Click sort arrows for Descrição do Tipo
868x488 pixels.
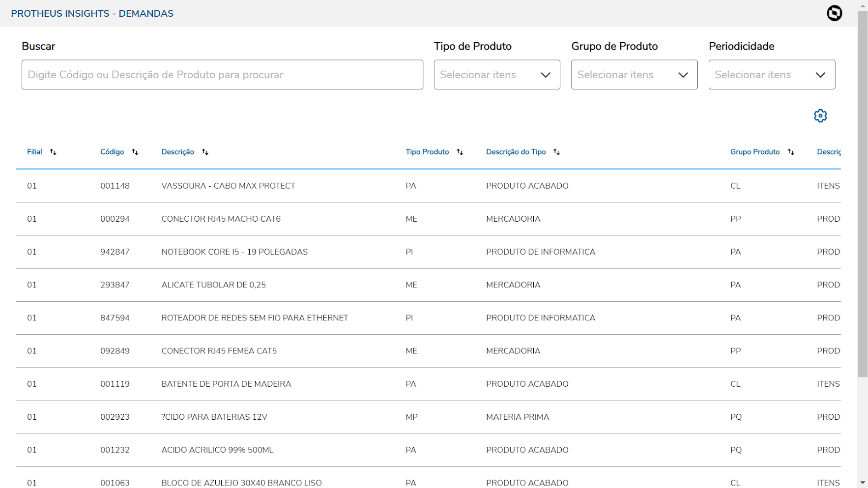pyautogui.click(x=557, y=152)
